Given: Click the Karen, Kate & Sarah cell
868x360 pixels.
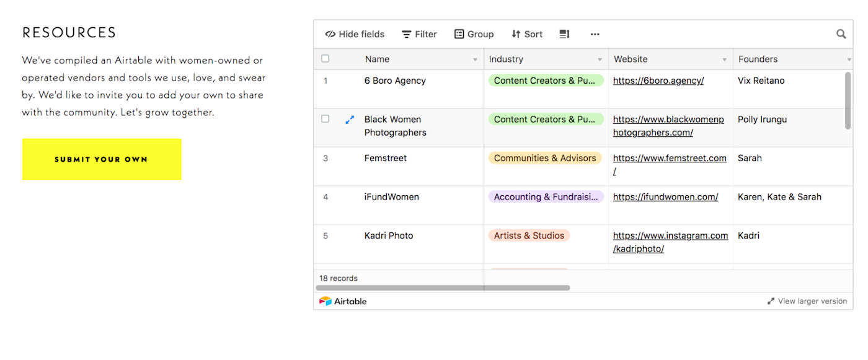Looking at the screenshot, I should (x=793, y=205).
